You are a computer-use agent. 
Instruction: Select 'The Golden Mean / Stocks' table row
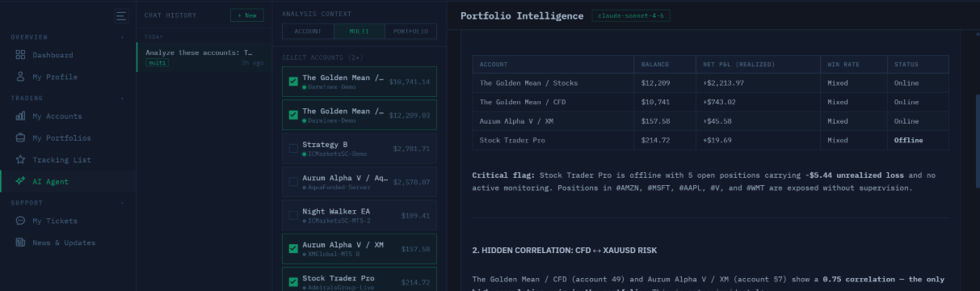[x=710, y=82]
